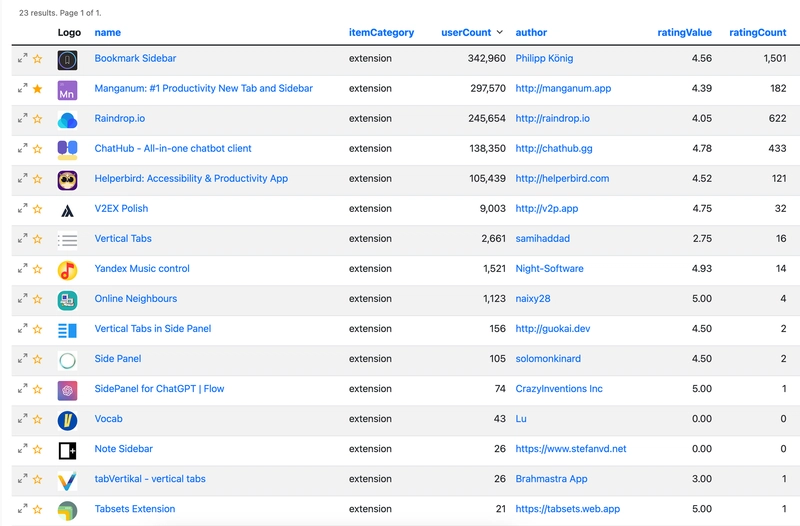Open author link Philipp König
The height and width of the screenshot is (526, 800).
click(544, 58)
